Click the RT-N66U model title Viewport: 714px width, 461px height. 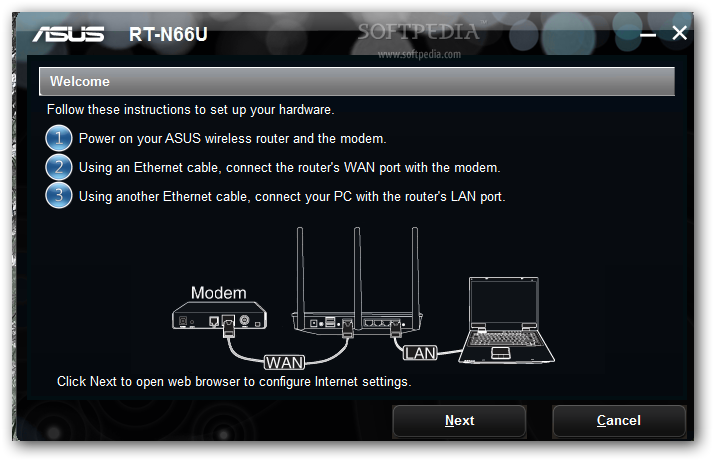click(168, 35)
